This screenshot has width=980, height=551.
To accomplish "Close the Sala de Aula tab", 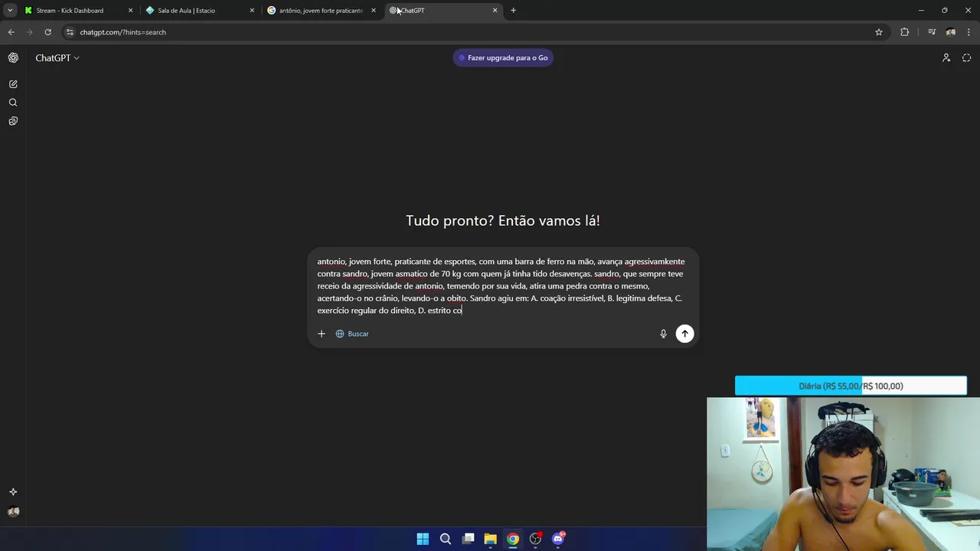I will pyautogui.click(x=252, y=11).
